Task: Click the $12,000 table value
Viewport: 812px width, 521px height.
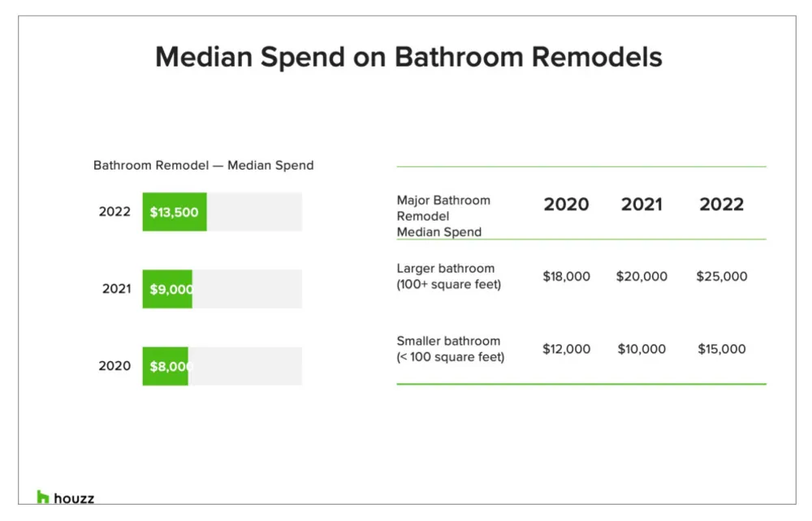Action: [566, 349]
